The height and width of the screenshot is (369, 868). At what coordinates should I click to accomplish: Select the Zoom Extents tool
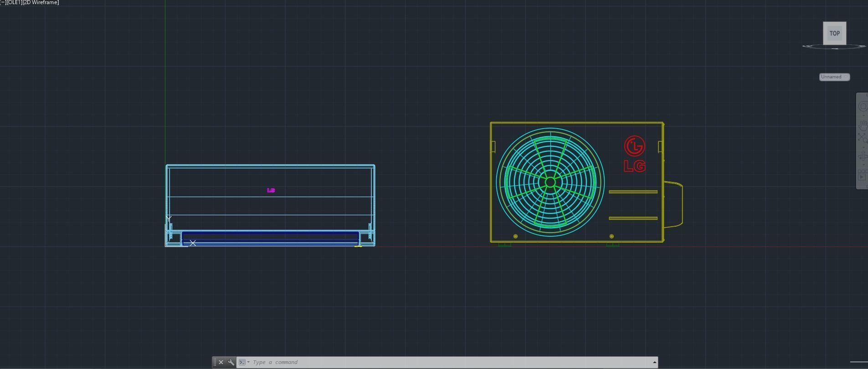tap(863, 138)
